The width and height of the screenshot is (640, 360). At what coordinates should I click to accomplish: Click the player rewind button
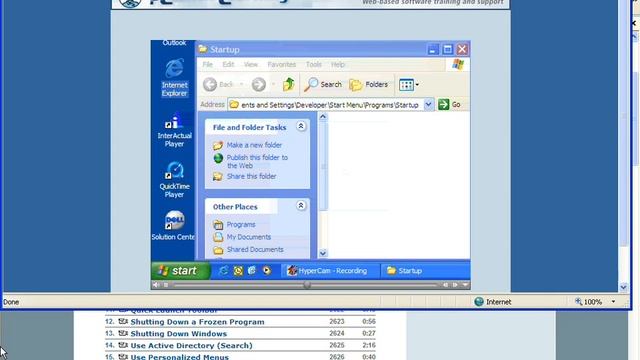(446, 285)
